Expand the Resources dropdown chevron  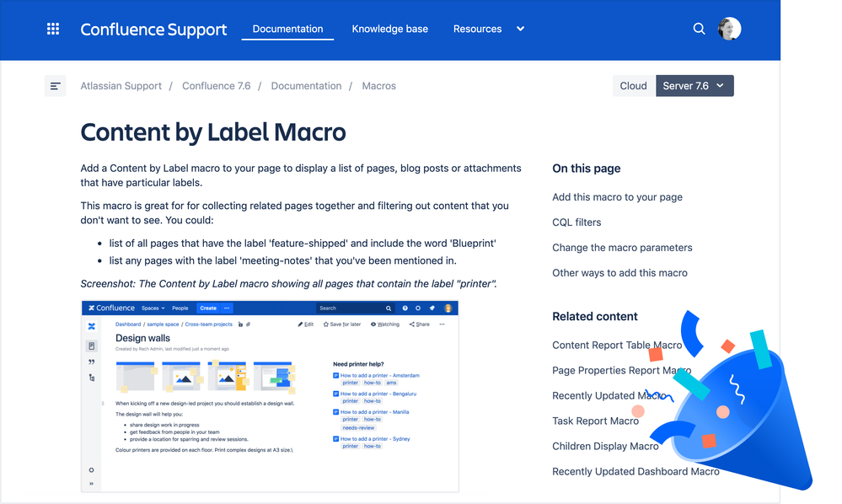(520, 29)
